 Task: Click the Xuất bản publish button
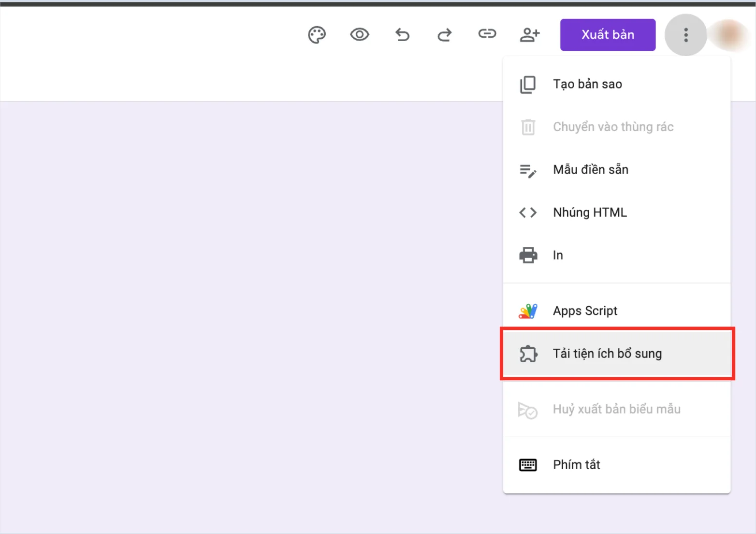coord(608,35)
